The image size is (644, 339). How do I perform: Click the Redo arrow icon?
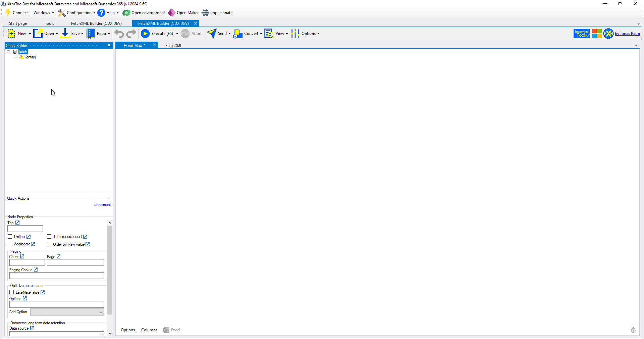(x=131, y=34)
